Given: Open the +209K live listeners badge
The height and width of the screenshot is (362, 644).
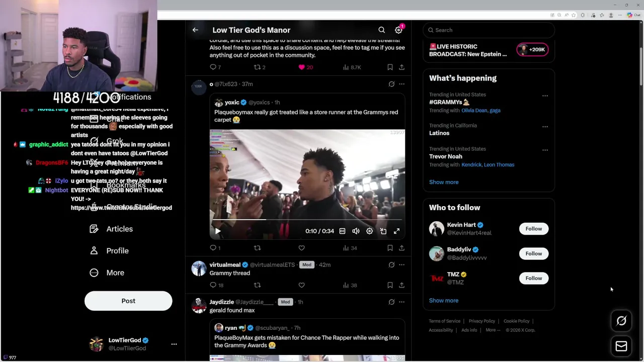Looking at the screenshot, I should 532,49.
